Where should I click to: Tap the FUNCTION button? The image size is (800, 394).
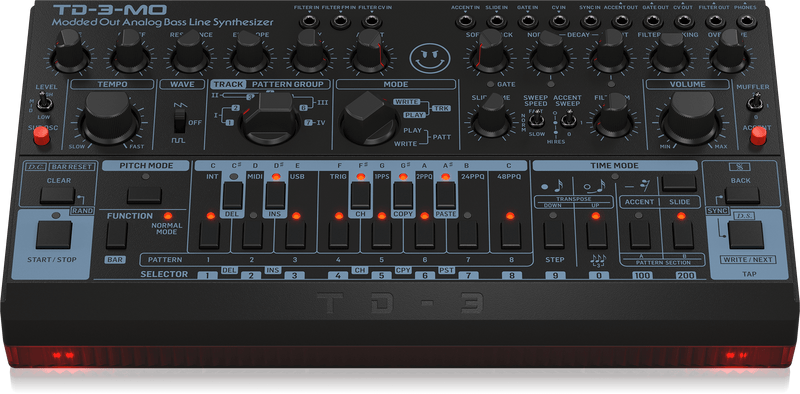[x=117, y=235]
